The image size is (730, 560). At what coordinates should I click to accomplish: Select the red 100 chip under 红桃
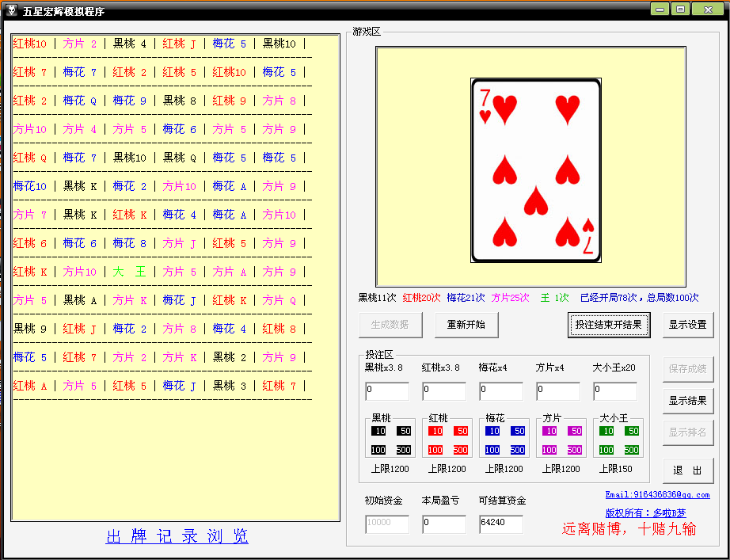point(435,450)
